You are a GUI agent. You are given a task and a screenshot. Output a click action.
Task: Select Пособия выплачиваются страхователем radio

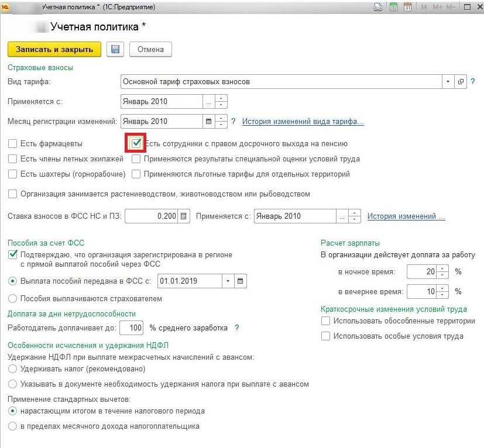coord(12,299)
